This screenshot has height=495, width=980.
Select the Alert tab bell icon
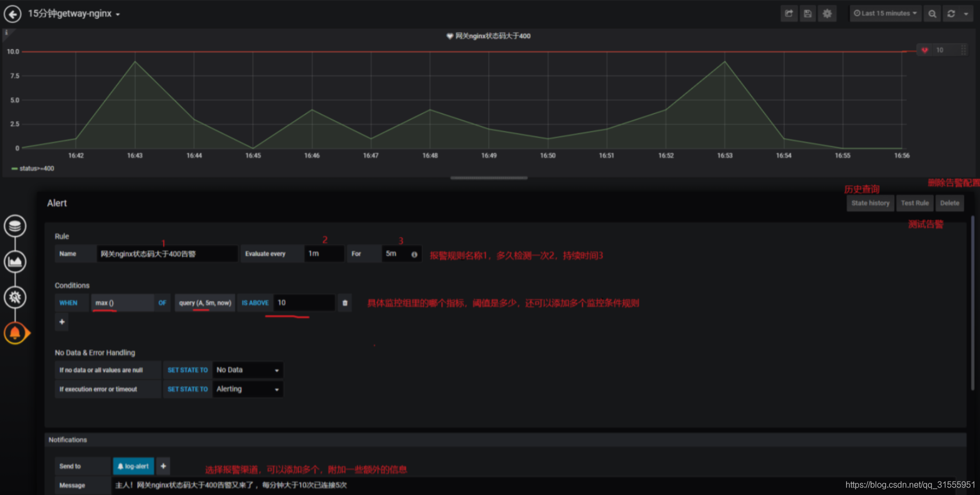click(15, 333)
